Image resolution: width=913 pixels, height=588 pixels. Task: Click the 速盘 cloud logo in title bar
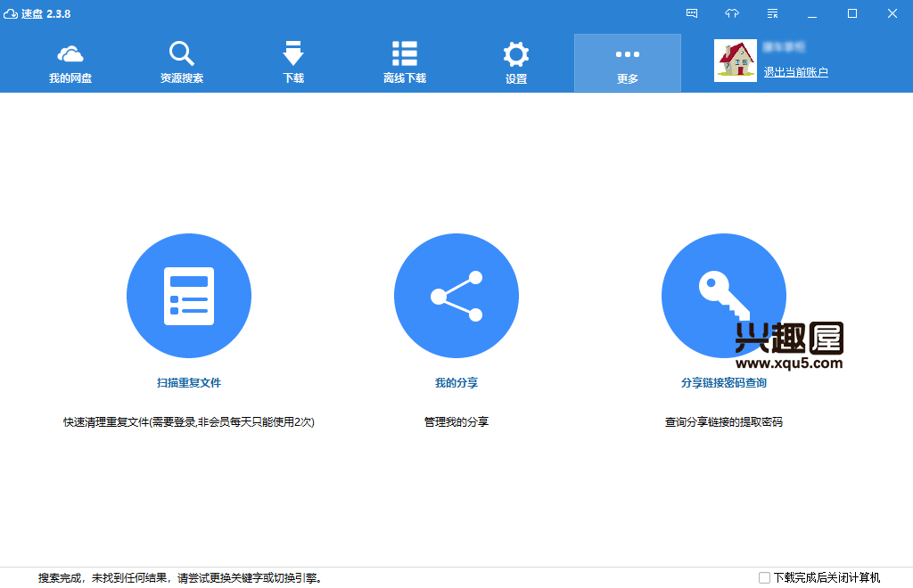11,13
